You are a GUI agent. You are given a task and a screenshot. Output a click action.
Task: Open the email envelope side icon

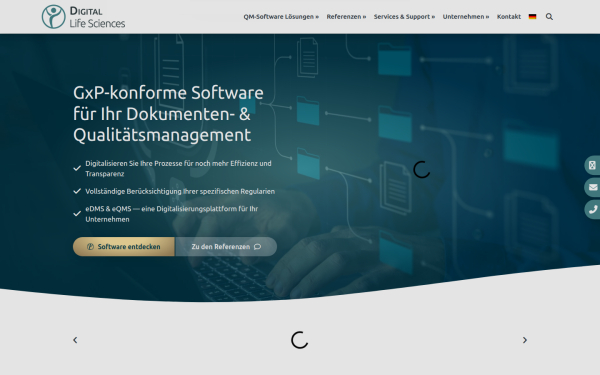592,187
